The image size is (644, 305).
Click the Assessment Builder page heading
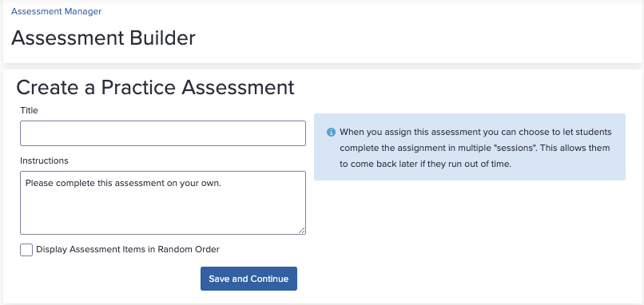(x=103, y=38)
